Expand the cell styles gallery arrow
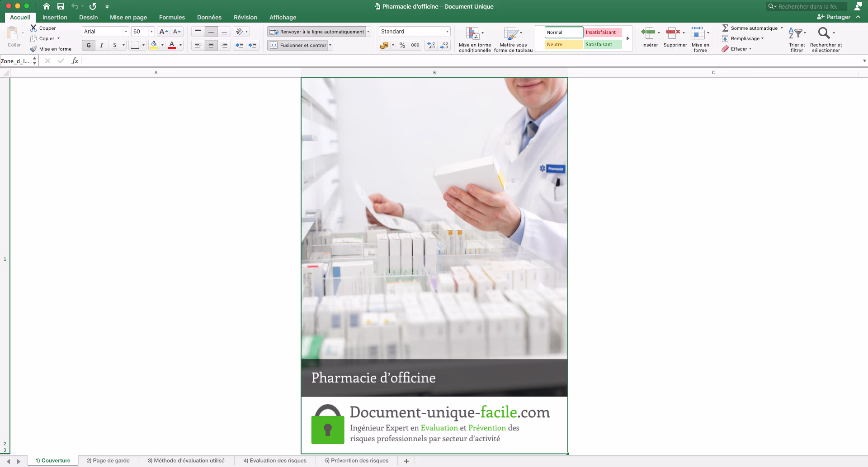Image resolution: width=868 pixels, height=467 pixels. (628, 38)
